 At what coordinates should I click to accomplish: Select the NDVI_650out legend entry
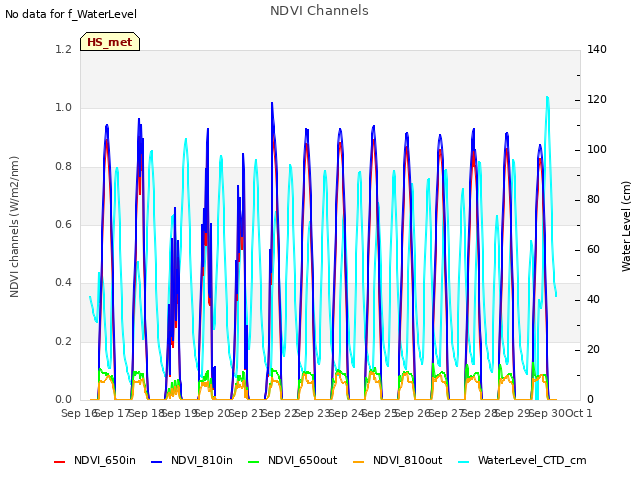(x=293, y=460)
